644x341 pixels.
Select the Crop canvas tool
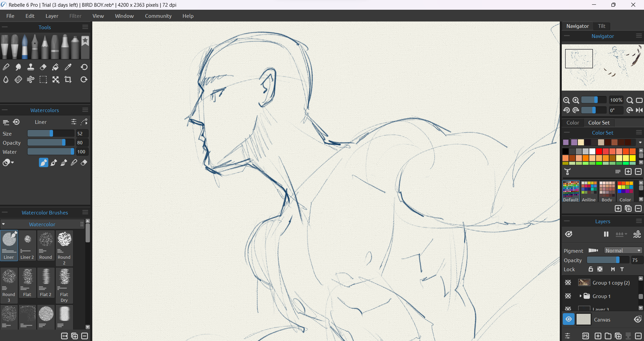pyautogui.click(x=68, y=80)
